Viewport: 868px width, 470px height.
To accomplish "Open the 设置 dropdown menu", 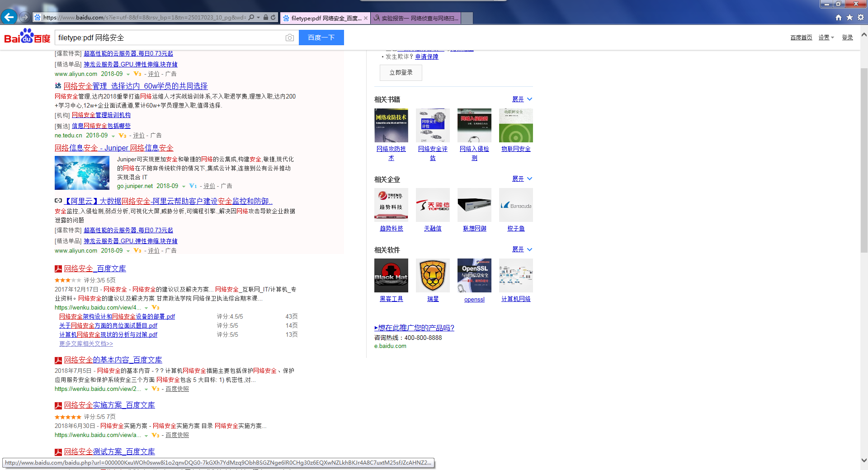I will [826, 38].
